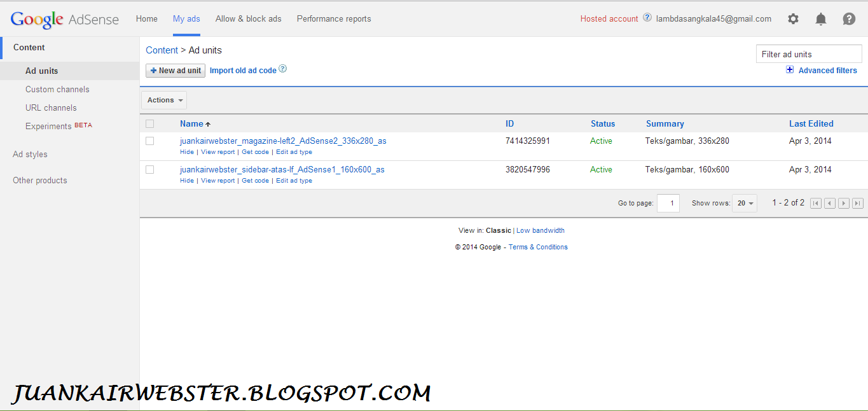Open the Home tab
Image resolution: width=868 pixels, height=411 pixels.
[x=147, y=18]
